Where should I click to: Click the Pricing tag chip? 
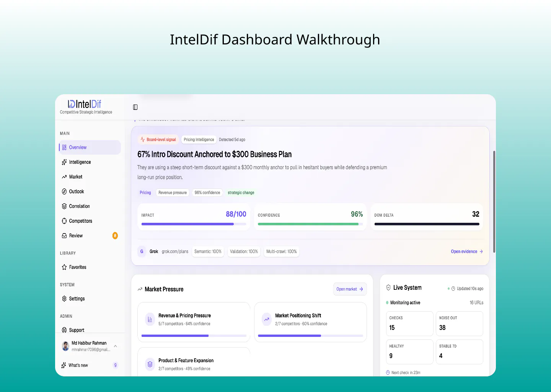point(145,193)
